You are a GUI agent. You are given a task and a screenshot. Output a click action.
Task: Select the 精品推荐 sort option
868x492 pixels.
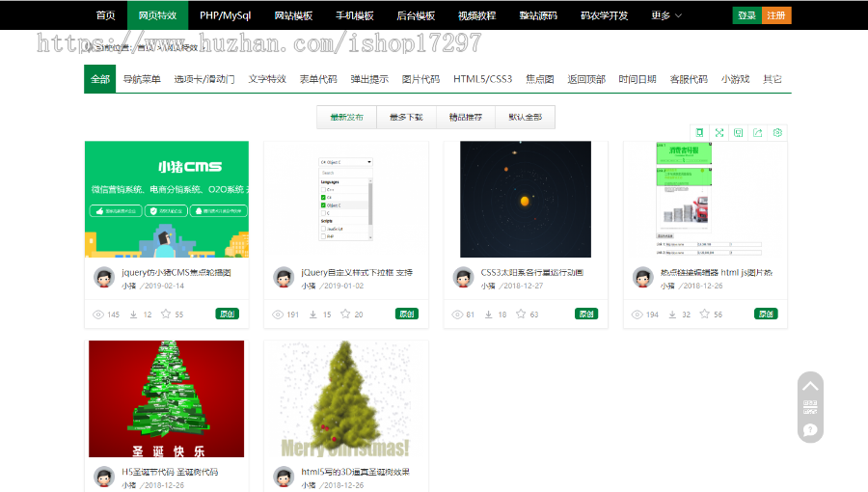[x=466, y=118]
